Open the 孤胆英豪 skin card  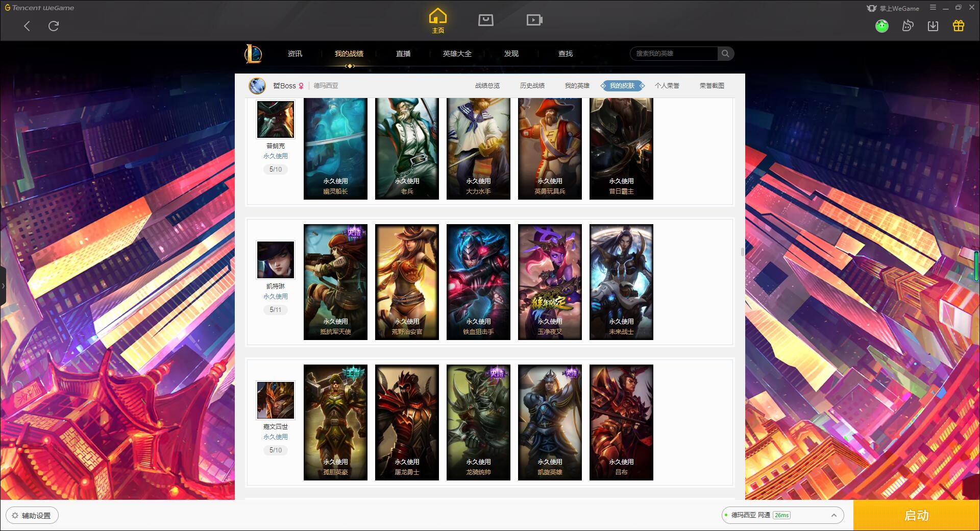pyautogui.click(x=335, y=423)
